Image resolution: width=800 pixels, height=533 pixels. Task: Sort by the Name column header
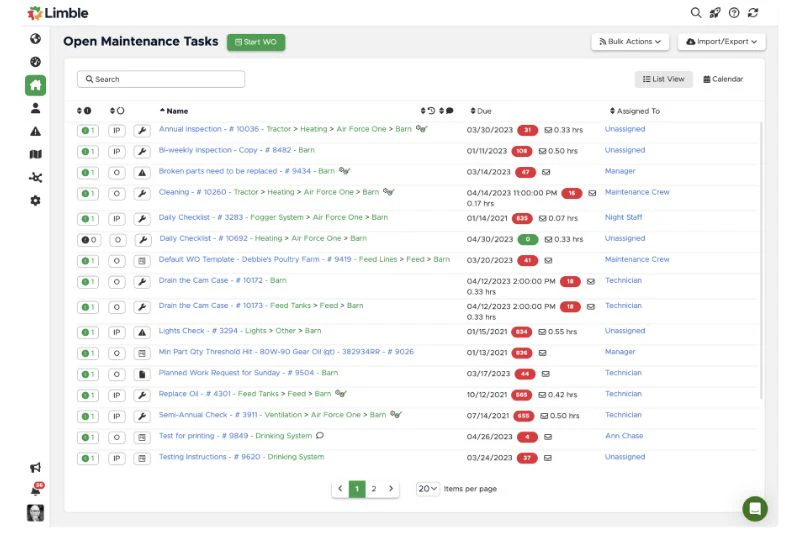[x=174, y=111]
